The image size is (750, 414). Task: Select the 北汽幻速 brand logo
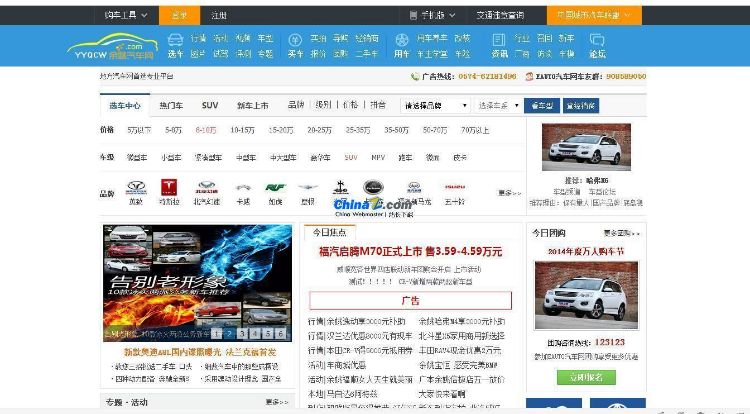pos(207,187)
